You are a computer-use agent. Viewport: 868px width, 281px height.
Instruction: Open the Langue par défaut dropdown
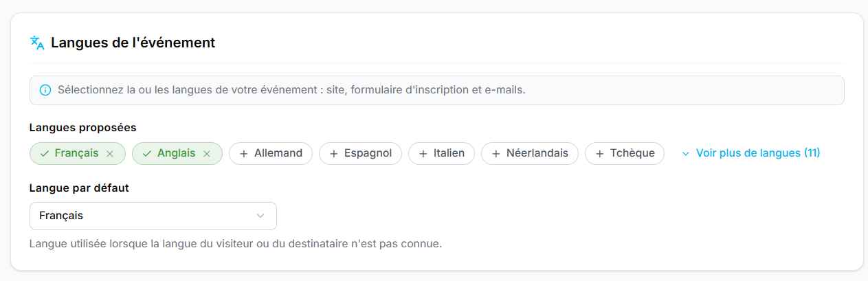click(x=153, y=216)
